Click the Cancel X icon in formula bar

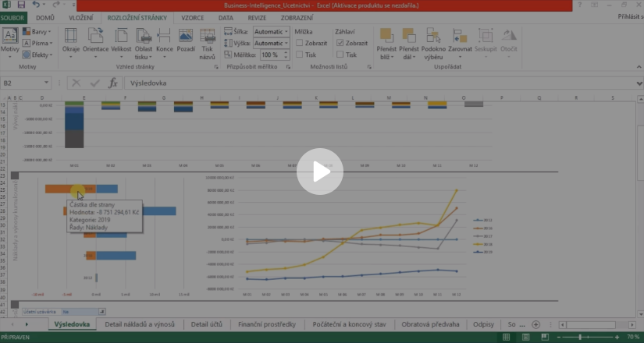pos(76,83)
